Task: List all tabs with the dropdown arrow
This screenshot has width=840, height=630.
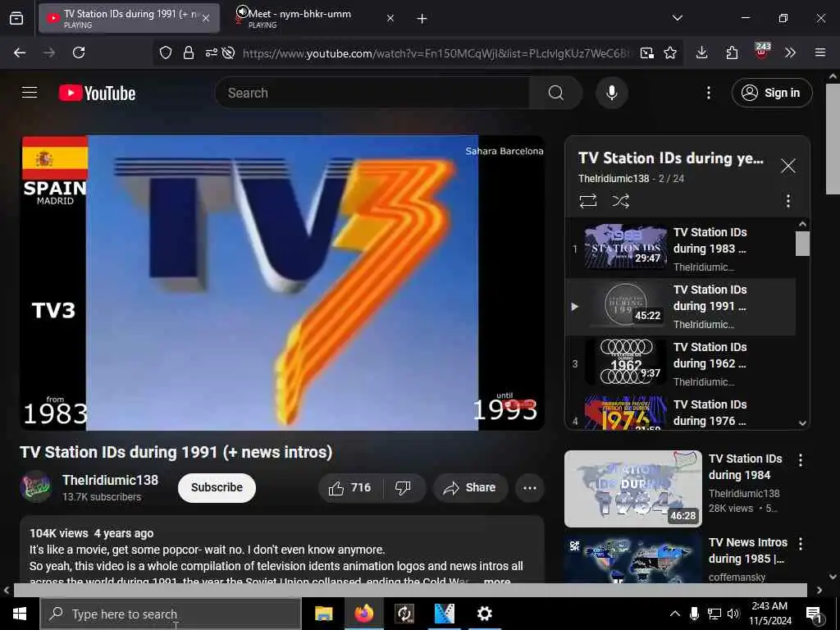Action: [677, 18]
